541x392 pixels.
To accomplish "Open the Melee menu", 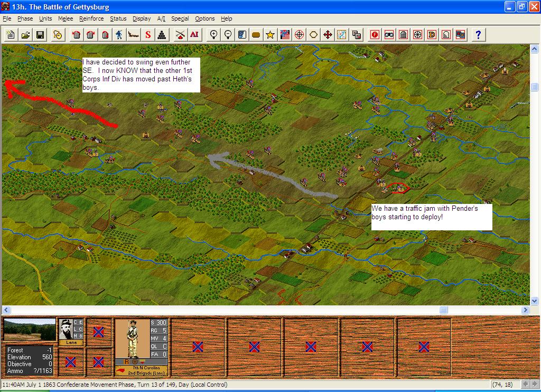I will pyautogui.click(x=66, y=18).
